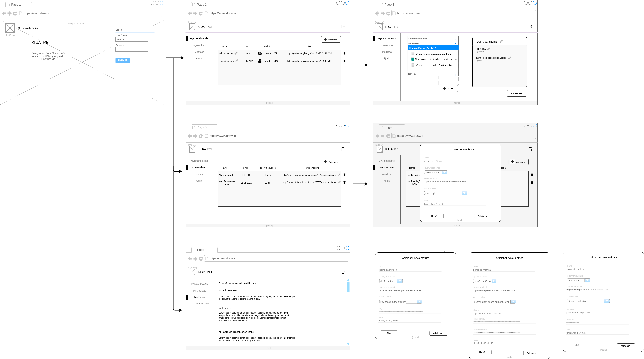Select MyMetricas in Page 2 sidebar
The width and height of the screenshot is (644, 359).
199,45
